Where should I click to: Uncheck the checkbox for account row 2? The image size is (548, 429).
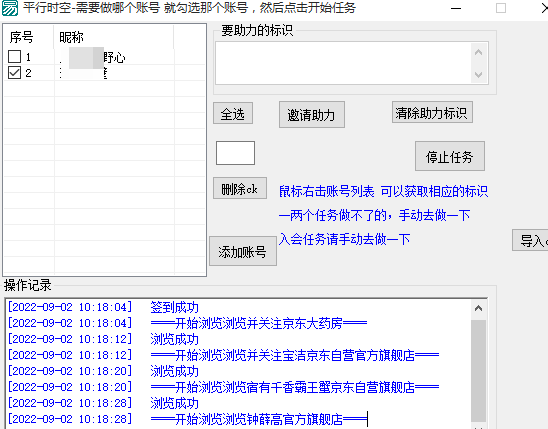coord(14,73)
